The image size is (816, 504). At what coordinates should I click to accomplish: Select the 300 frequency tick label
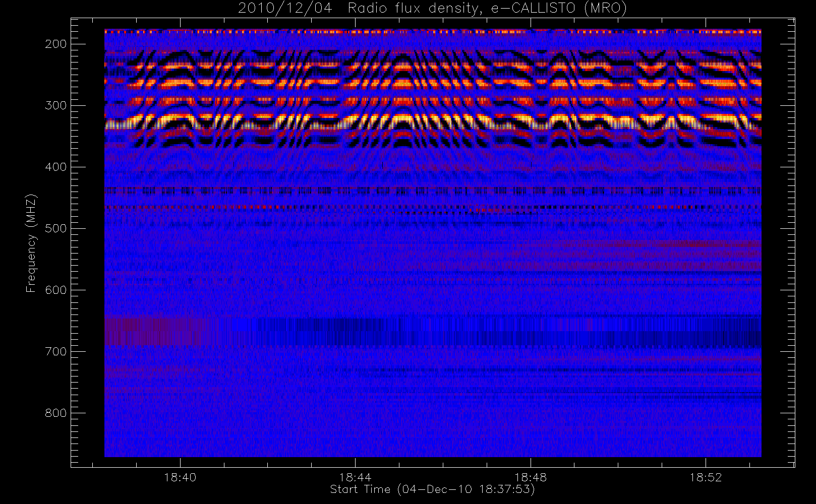pyautogui.click(x=56, y=105)
